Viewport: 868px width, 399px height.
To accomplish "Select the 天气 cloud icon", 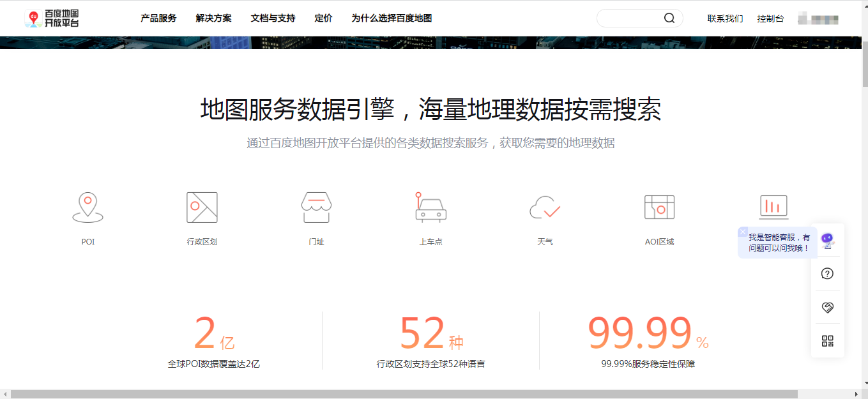I will (545, 207).
